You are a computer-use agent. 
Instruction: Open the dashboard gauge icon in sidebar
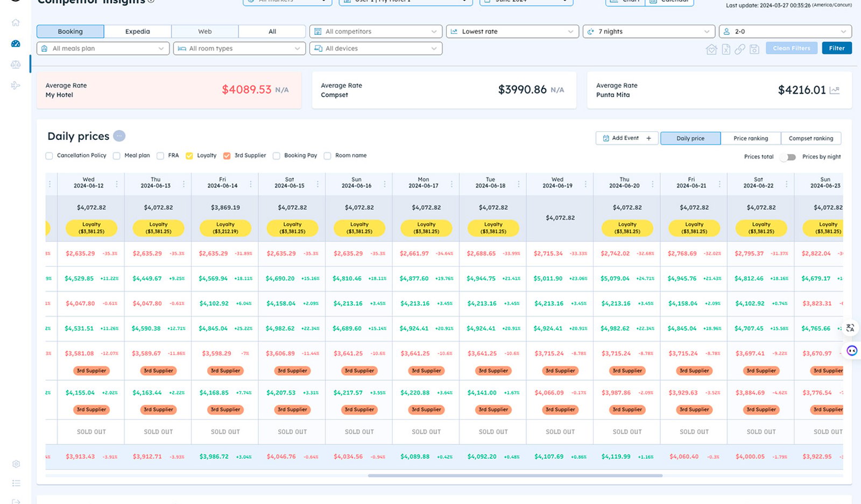pos(16,44)
